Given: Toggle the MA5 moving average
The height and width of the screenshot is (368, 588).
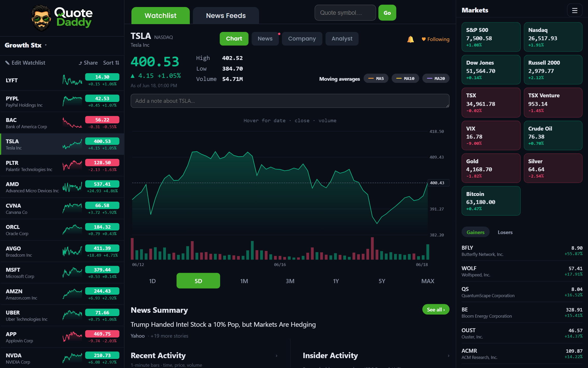Looking at the screenshot, I should 376,78.
